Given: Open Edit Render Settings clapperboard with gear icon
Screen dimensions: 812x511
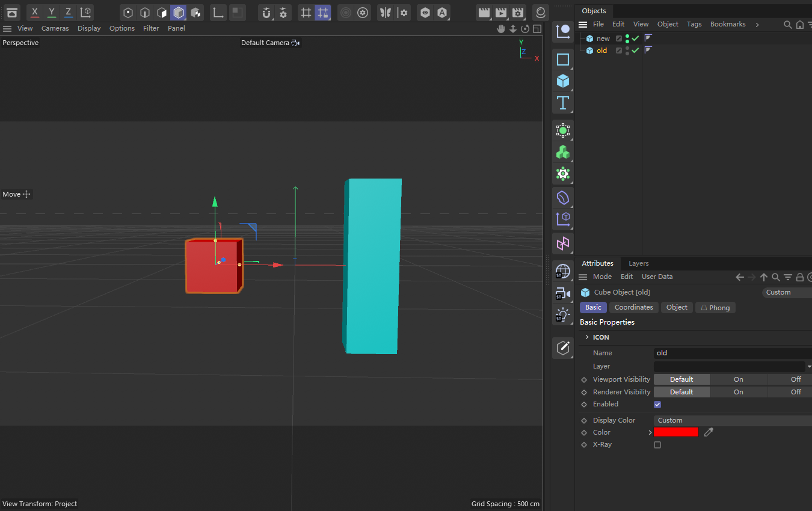Looking at the screenshot, I should pyautogui.click(x=518, y=13).
